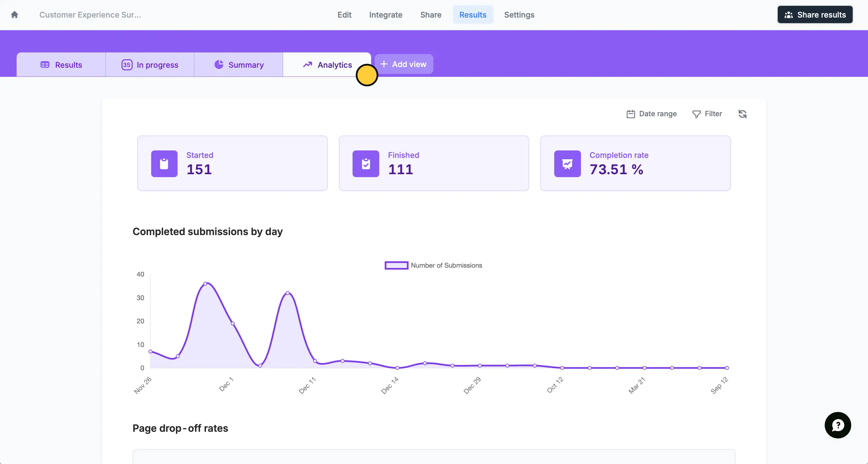Click the Started clipboard icon
Viewport: 868px width, 464px height.
point(164,164)
